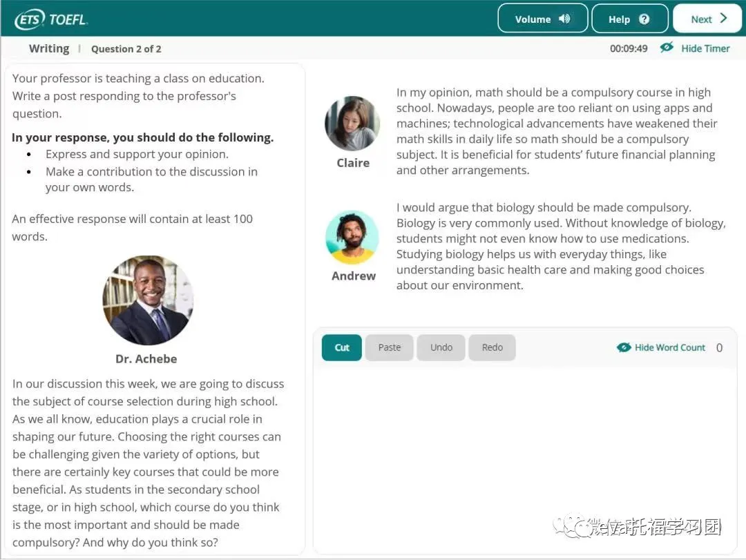Screen dimensions: 746x560
Task: Click the Question 2 of 2 indicator
Action: 126,49
